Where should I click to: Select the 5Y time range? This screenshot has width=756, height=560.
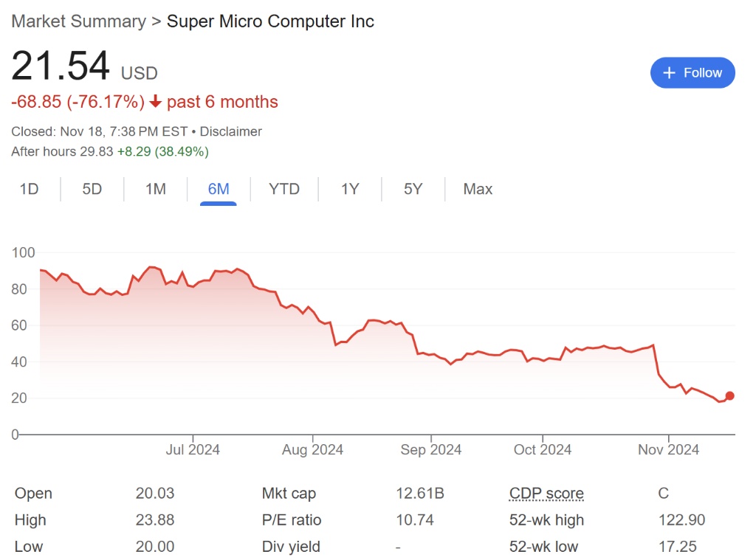click(x=413, y=189)
